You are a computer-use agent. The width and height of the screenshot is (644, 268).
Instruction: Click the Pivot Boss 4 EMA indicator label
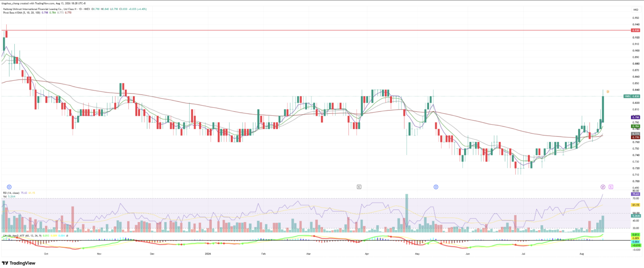[21, 13]
